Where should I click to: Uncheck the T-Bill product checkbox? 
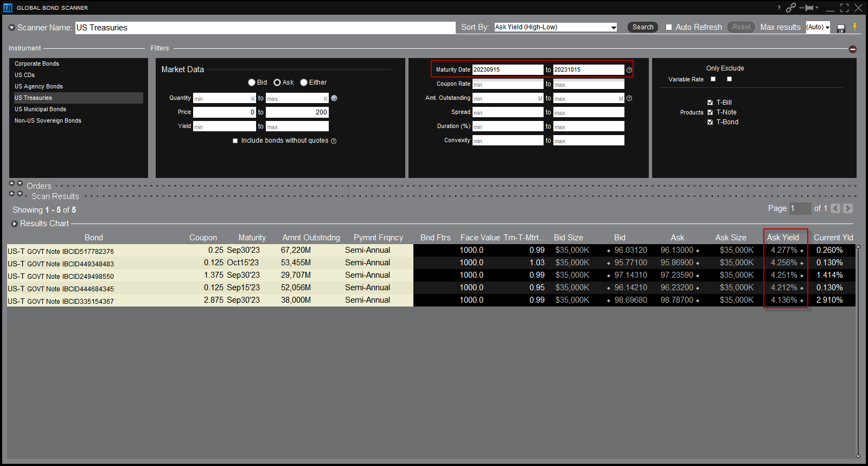(710, 103)
